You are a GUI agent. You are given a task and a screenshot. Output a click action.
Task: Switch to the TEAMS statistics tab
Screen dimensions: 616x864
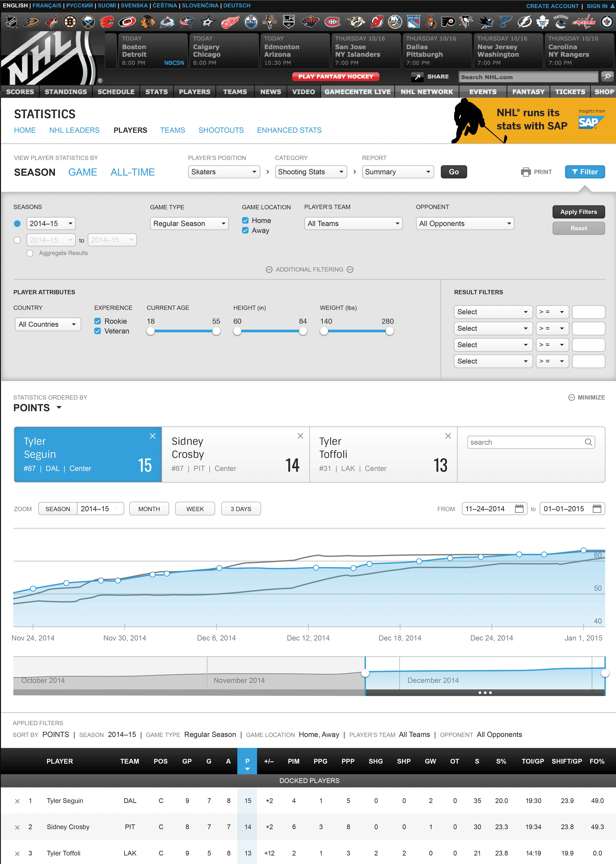(x=173, y=130)
